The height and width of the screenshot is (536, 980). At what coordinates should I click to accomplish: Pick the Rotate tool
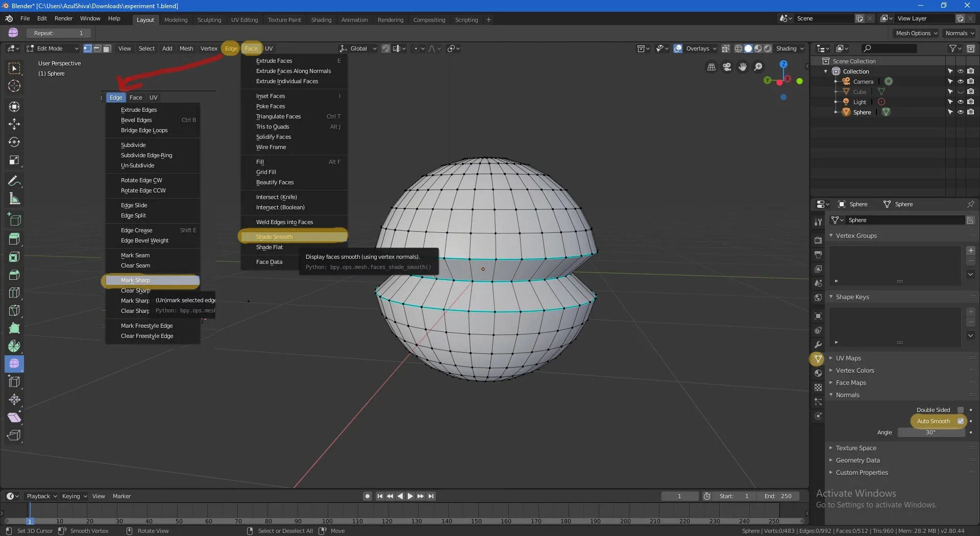[14, 142]
